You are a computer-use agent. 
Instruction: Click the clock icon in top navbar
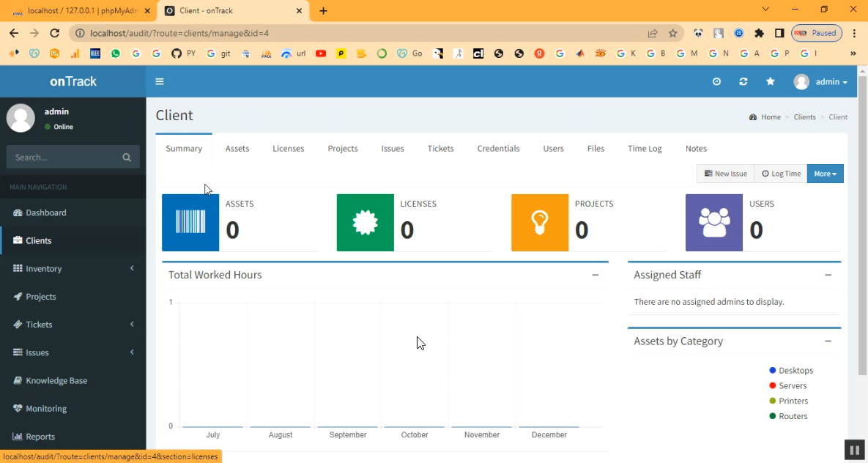[x=716, y=81]
